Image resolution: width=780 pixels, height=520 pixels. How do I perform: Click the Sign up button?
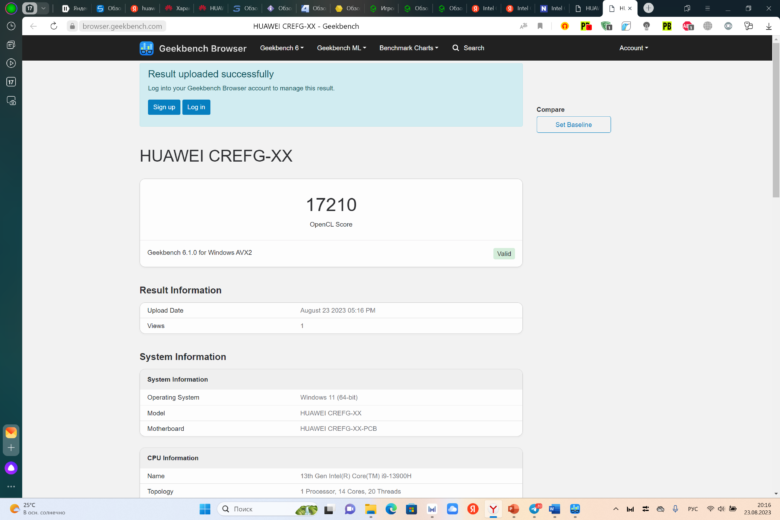[164, 107]
